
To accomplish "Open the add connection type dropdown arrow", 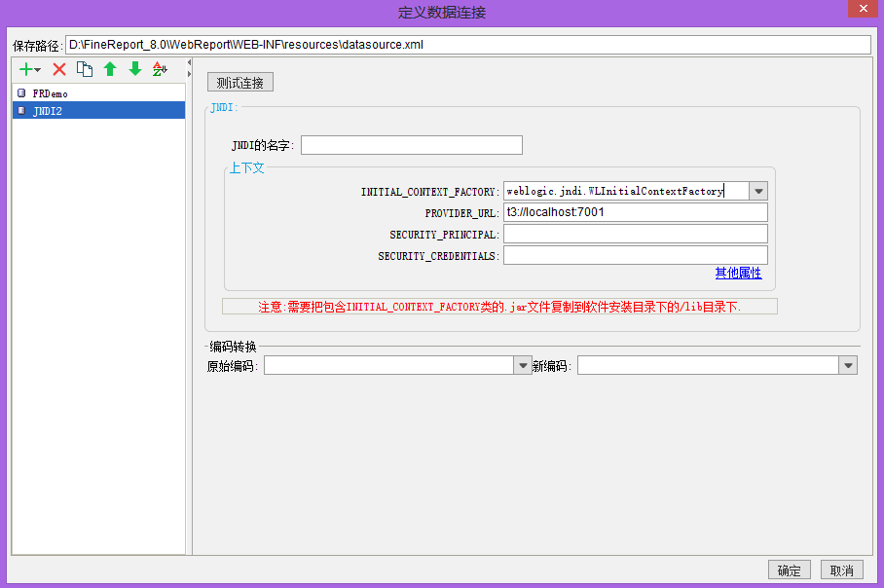I will click(x=38, y=70).
